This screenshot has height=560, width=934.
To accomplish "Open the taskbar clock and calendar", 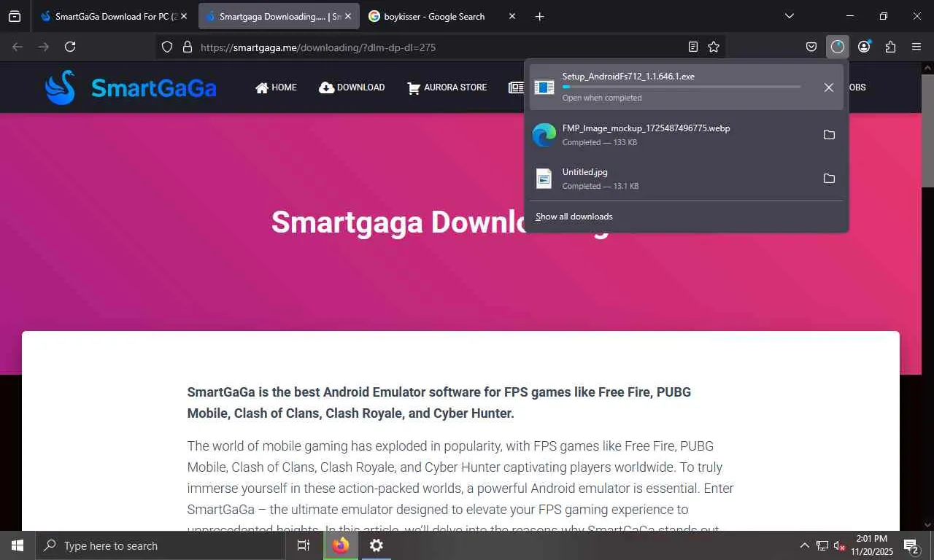I will pyautogui.click(x=871, y=545).
